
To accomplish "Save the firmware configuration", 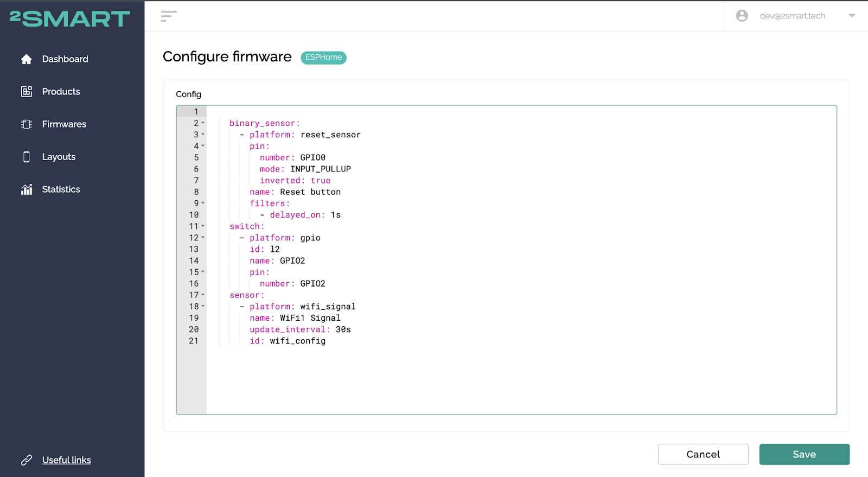I will pos(804,454).
